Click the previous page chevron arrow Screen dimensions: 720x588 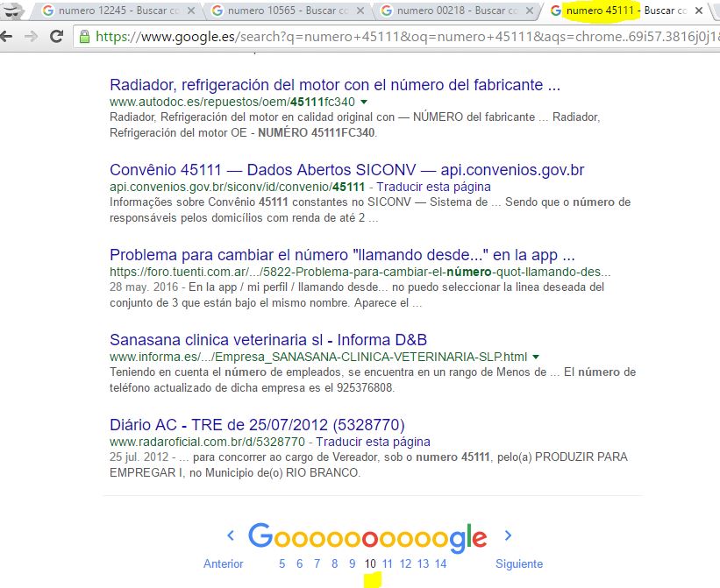pyautogui.click(x=231, y=535)
